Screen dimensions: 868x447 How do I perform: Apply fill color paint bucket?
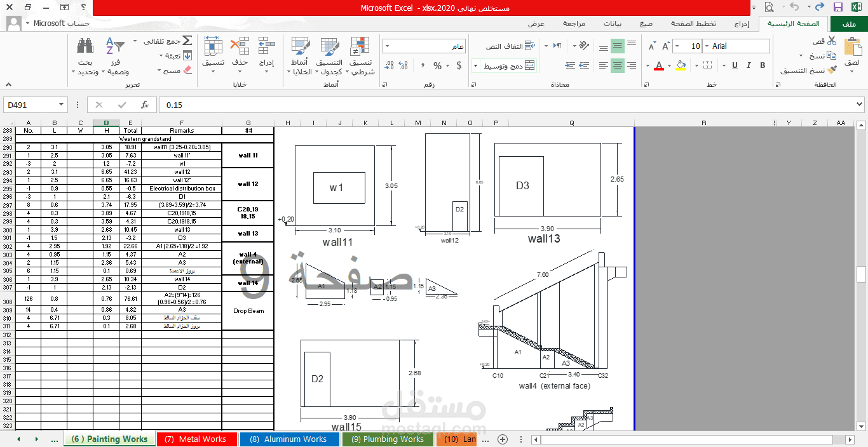point(681,65)
